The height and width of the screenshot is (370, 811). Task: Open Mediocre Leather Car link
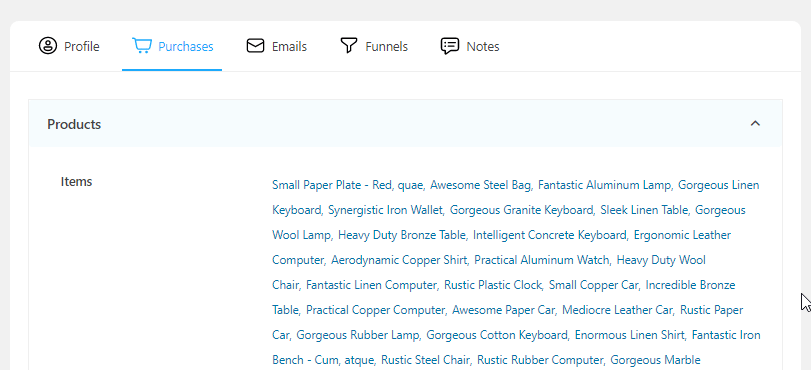[x=618, y=310]
